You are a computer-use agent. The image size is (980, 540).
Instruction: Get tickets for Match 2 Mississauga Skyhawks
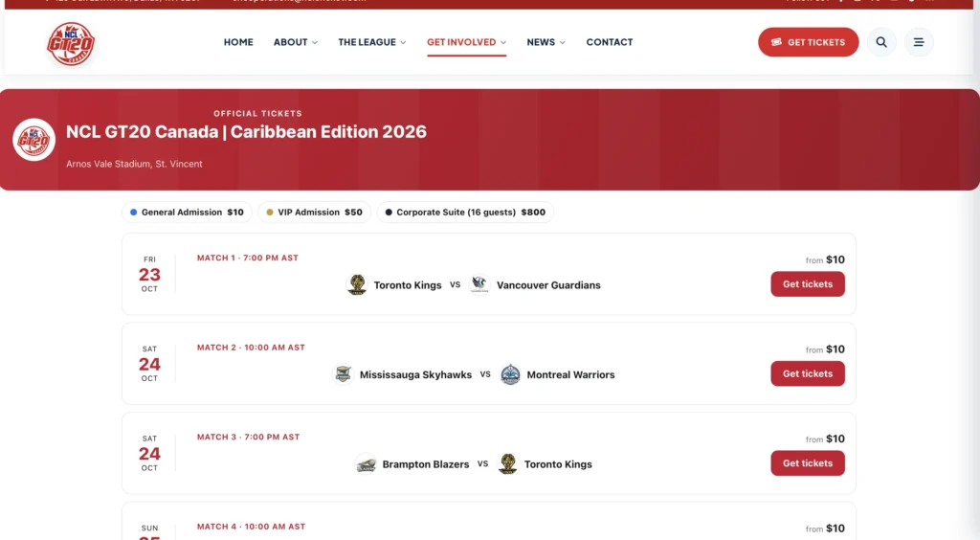pyautogui.click(x=808, y=373)
